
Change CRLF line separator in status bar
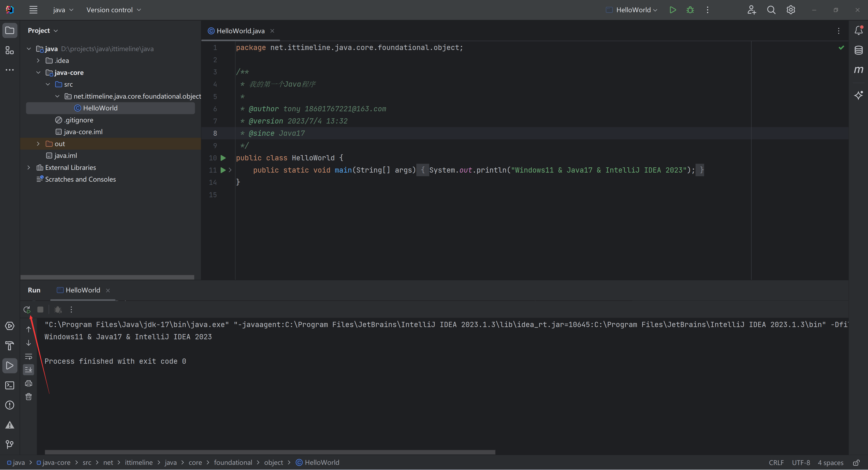[x=776, y=463]
